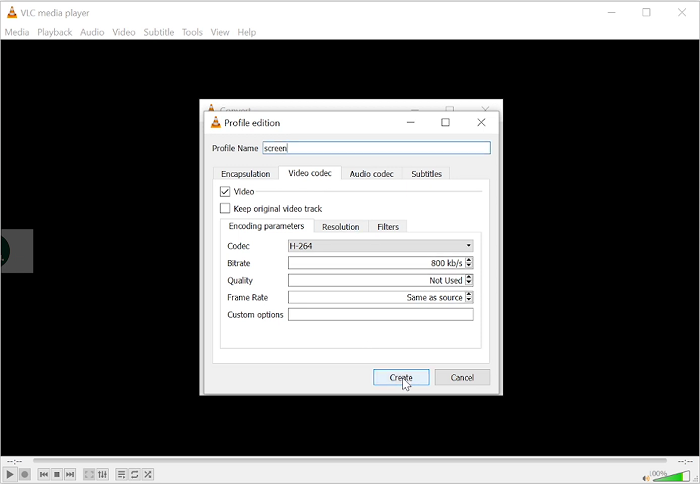
Task: Expand the Codec H-264 dropdown
Action: tap(380, 246)
